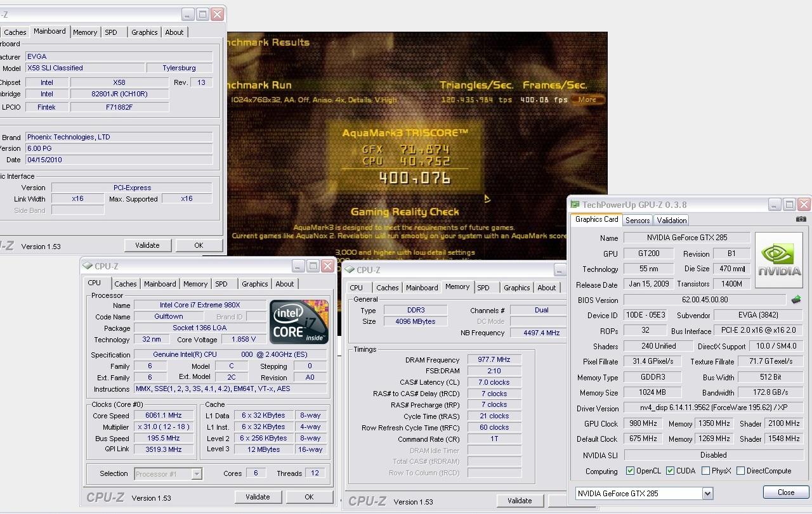Click the NVIDIA SLI field showing Disabled
812x514 pixels.
(714, 455)
